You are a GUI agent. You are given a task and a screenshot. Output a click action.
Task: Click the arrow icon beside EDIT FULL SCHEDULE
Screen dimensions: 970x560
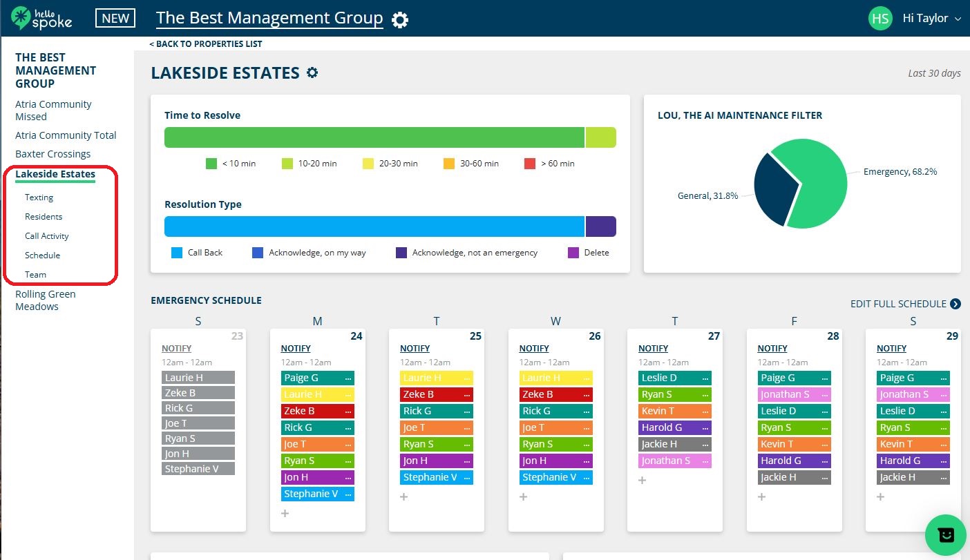tap(955, 304)
